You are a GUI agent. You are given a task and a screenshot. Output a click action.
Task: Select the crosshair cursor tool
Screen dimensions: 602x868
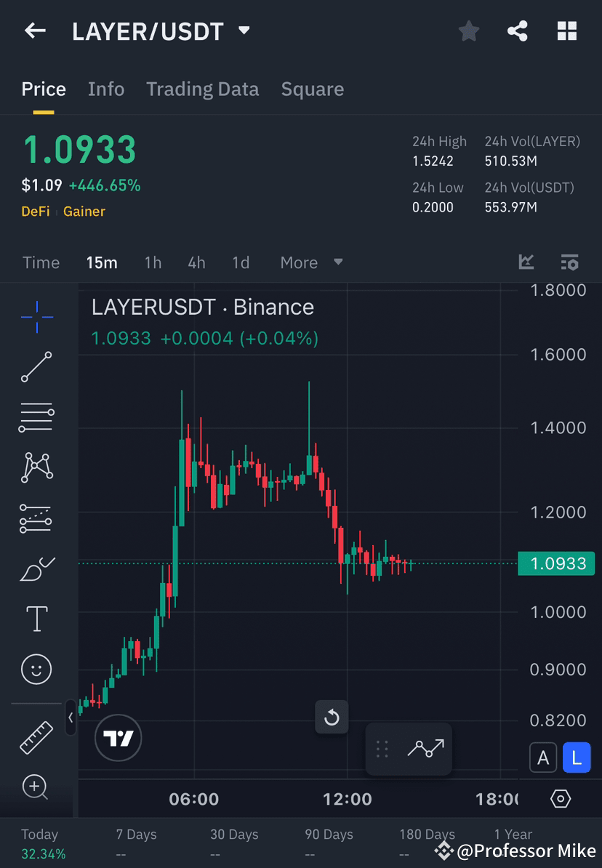pyautogui.click(x=36, y=316)
